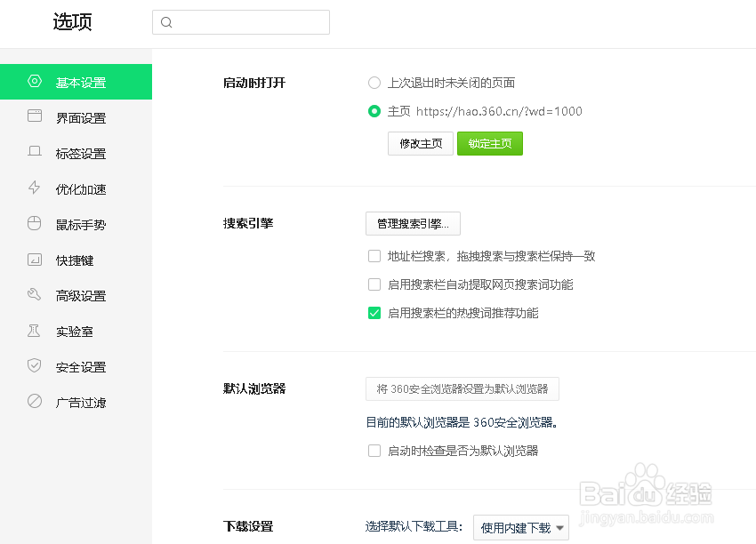Click 将360安全浏览器设置为默认浏览器 button
756x544 pixels.
pos(462,388)
